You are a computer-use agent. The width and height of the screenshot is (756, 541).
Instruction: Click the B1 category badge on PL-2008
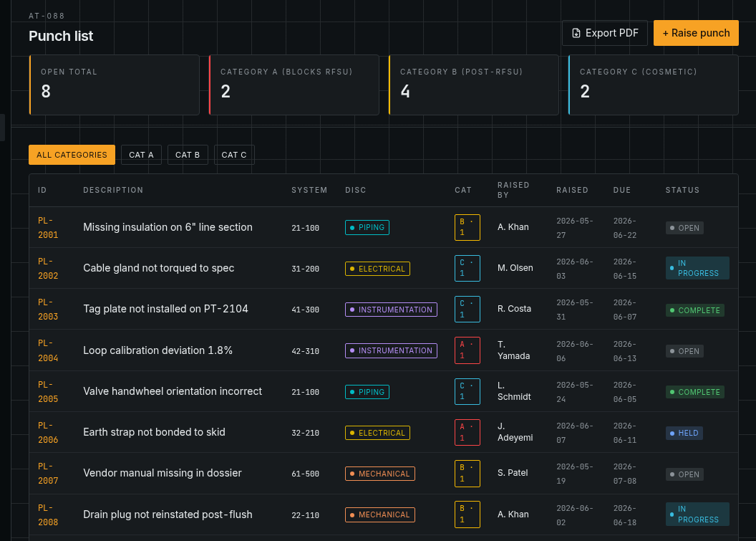(x=467, y=514)
